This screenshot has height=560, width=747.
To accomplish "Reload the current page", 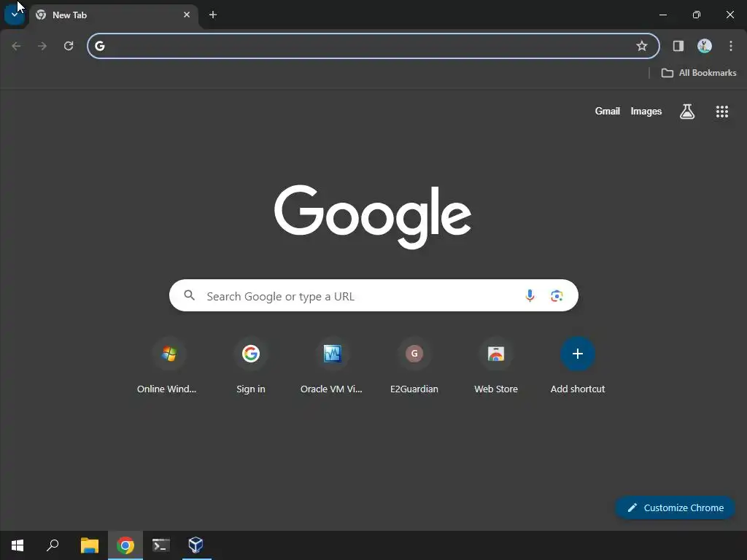I will pos(69,46).
